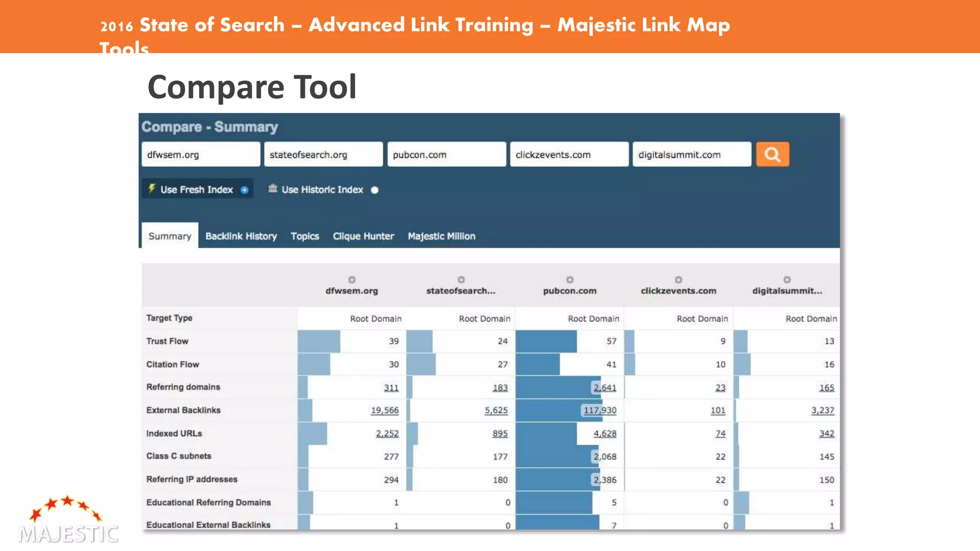
Task: Click the pubcon.com input field
Action: pyautogui.click(x=446, y=154)
